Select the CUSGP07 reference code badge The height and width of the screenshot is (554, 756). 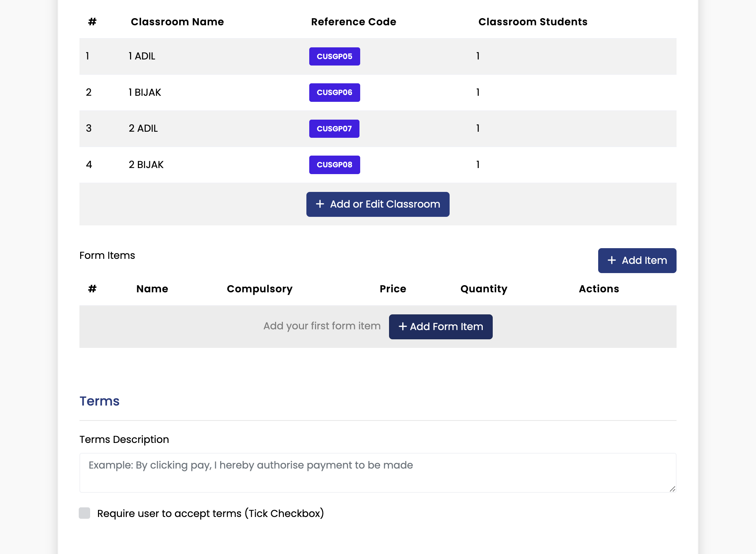pyautogui.click(x=334, y=129)
